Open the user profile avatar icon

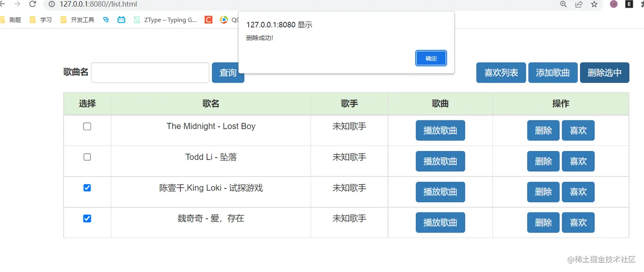point(614,4)
